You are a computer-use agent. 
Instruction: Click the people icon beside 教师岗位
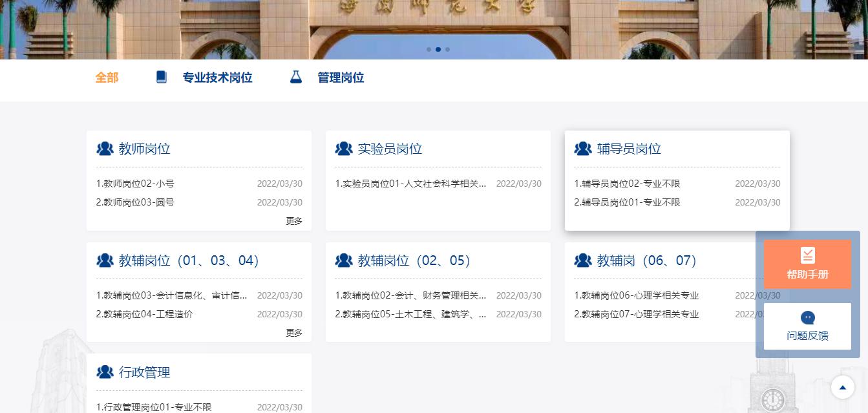pos(105,148)
